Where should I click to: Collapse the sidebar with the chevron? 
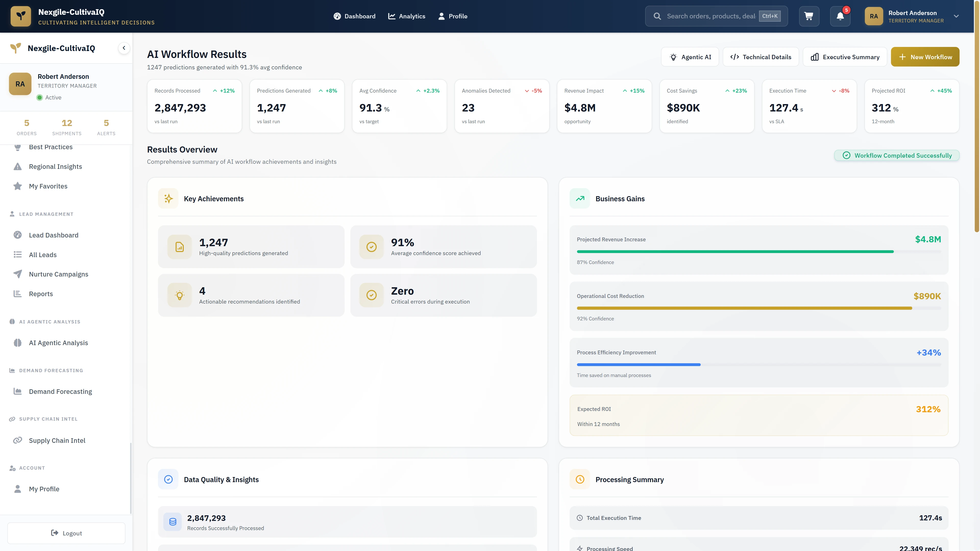click(x=124, y=48)
